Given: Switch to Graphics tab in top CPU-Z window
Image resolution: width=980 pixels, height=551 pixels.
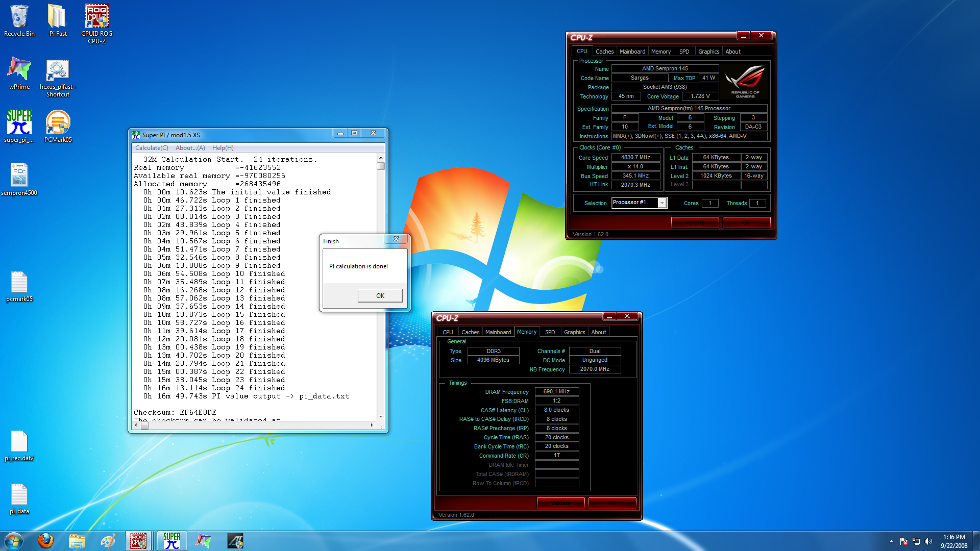Looking at the screenshot, I should pyautogui.click(x=708, y=52).
